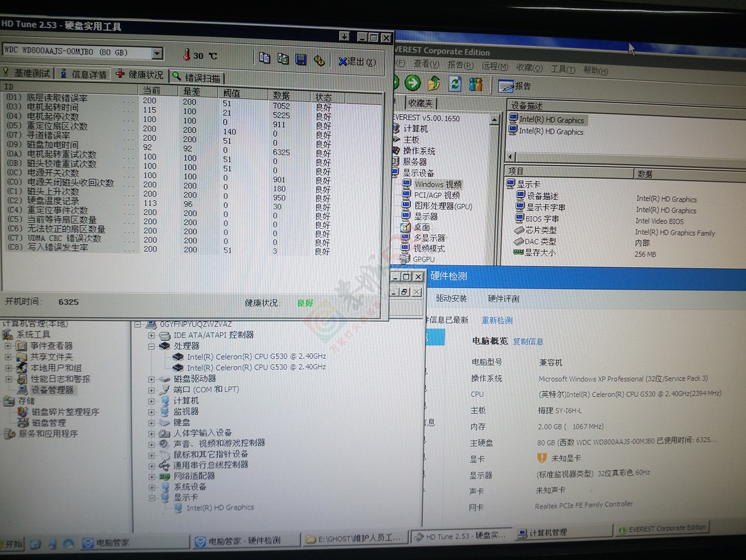This screenshot has height=560, width=746.
Task: Click EVEREST up-folder arrow icon
Action: (434, 83)
